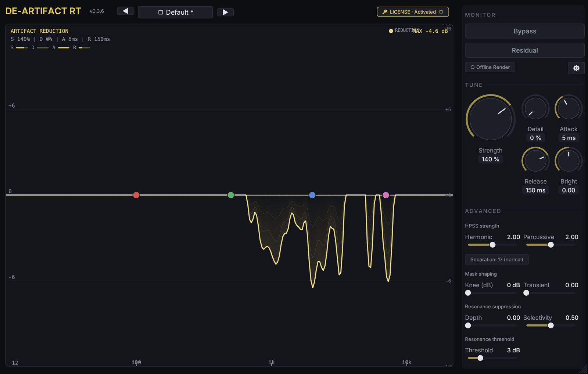Click the Attack knob

[569, 108]
